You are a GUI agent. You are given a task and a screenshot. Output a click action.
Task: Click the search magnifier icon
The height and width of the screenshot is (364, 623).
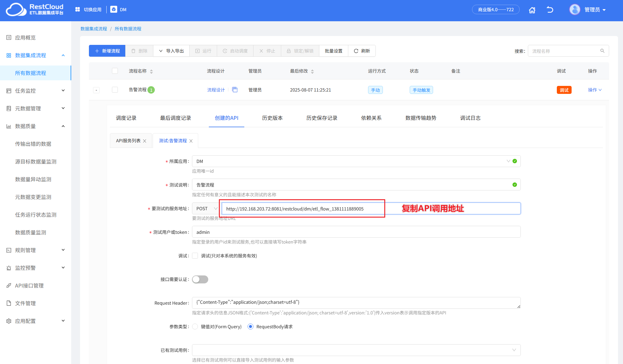pos(602,51)
